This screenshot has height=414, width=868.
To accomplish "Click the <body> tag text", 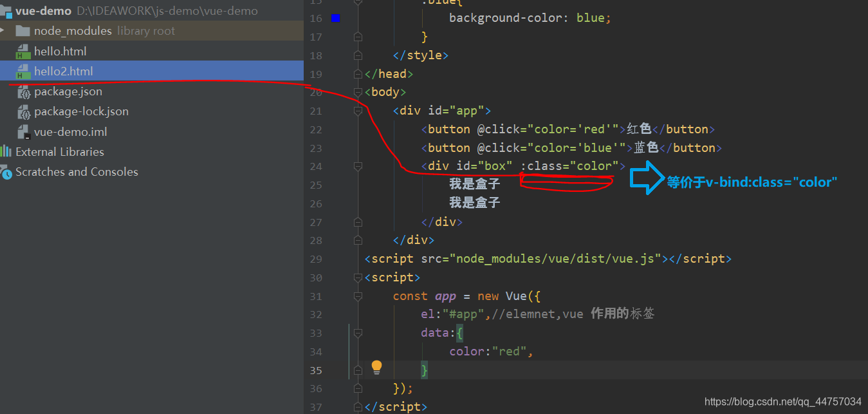I will (x=385, y=92).
